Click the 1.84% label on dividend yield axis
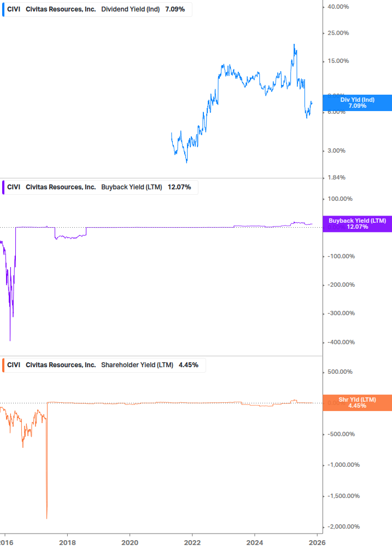This screenshot has height=550, width=392. pyautogui.click(x=336, y=177)
